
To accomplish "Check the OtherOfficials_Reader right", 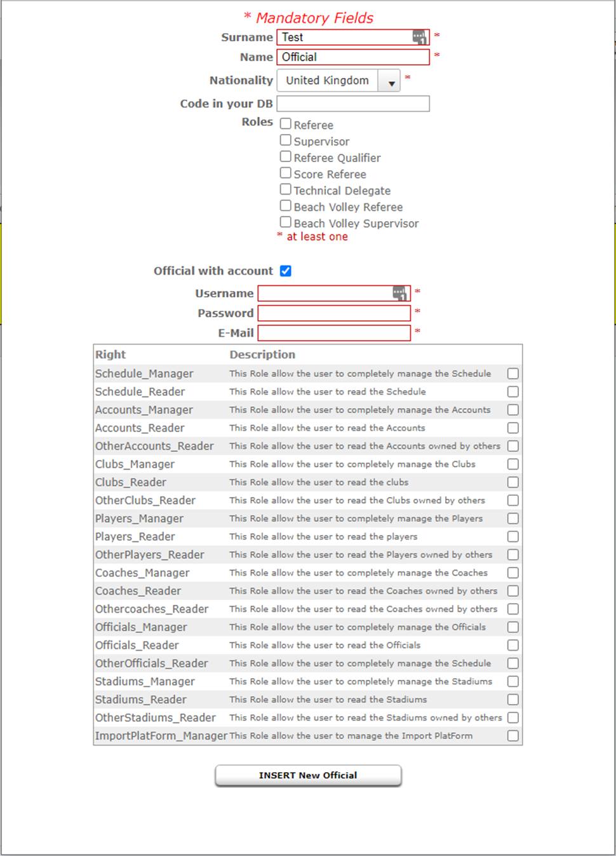I will 513,663.
